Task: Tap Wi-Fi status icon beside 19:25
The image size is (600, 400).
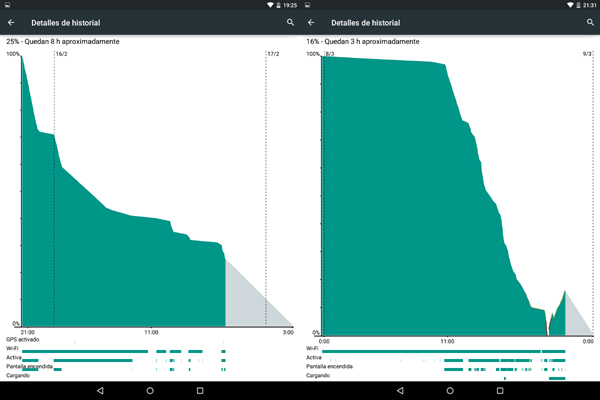Action: tap(270, 5)
